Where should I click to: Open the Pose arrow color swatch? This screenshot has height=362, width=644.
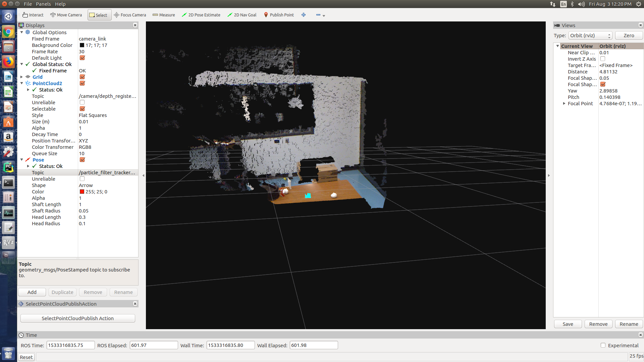(82, 191)
